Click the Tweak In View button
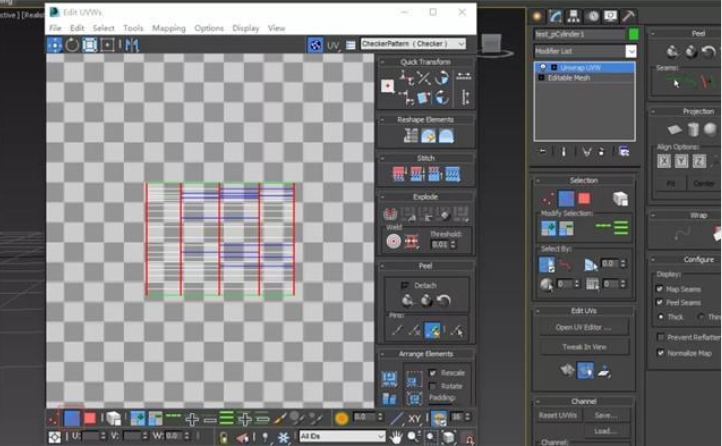 [583, 347]
